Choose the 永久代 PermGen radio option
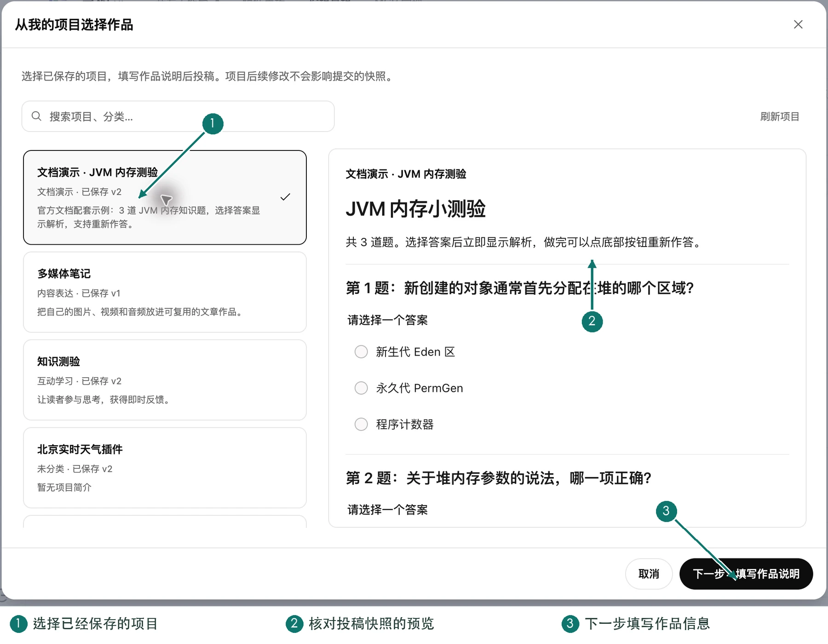Image resolution: width=828 pixels, height=644 pixels. [x=361, y=388]
